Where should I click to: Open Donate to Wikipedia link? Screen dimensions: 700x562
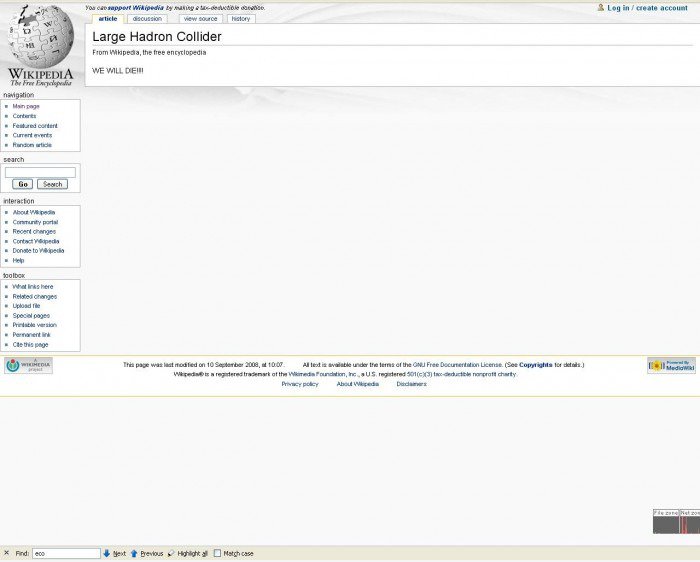tap(38, 251)
